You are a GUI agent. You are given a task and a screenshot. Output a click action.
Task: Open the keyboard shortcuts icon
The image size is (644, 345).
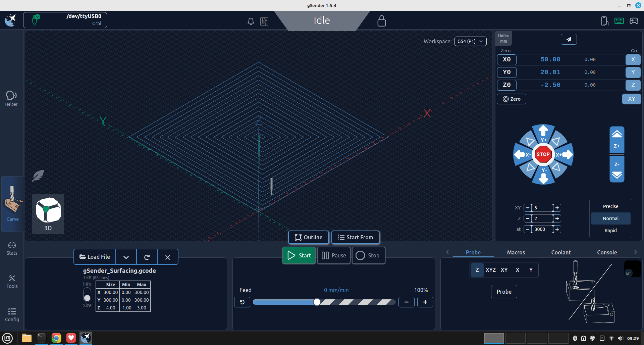click(x=619, y=21)
